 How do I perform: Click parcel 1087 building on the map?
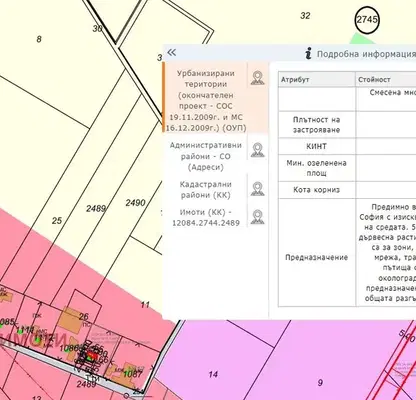point(133,374)
